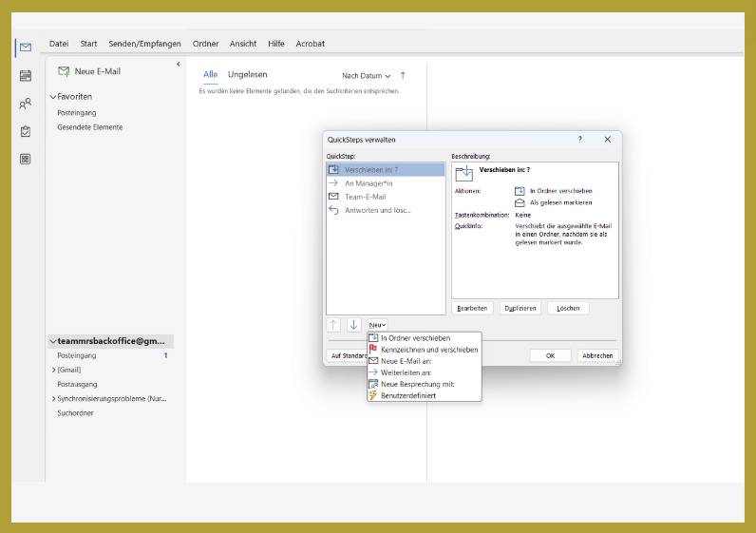This screenshot has width=756, height=533.
Task: Open the Senden/Empfangen tab
Action: [144, 44]
